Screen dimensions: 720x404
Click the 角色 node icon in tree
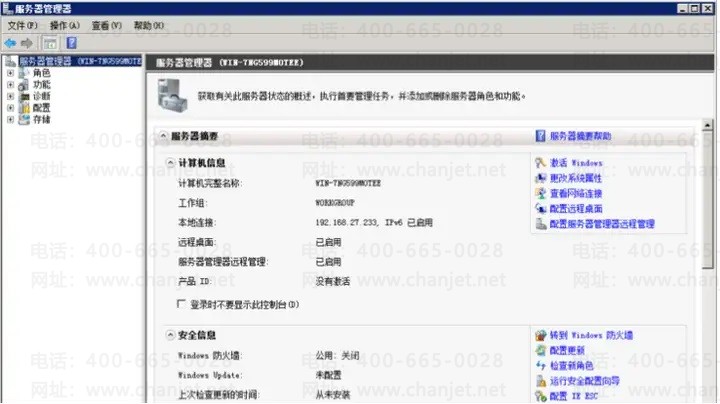(24, 73)
